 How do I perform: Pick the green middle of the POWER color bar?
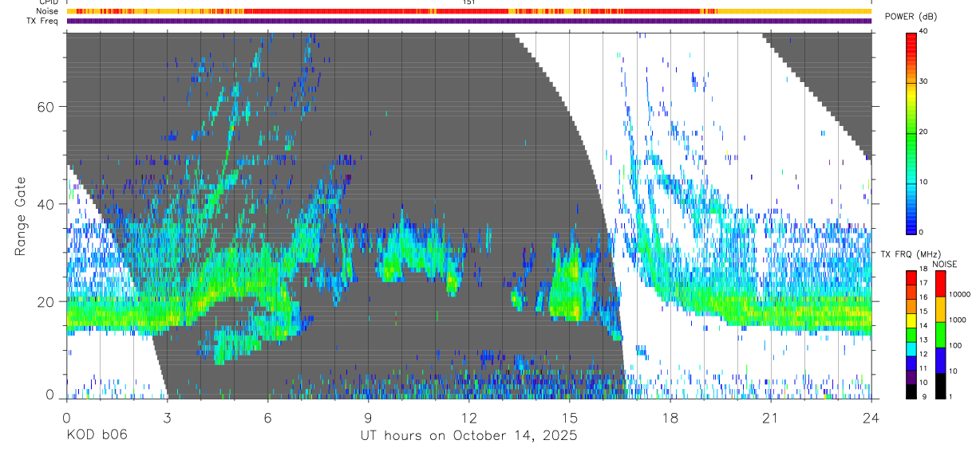coord(911,132)
